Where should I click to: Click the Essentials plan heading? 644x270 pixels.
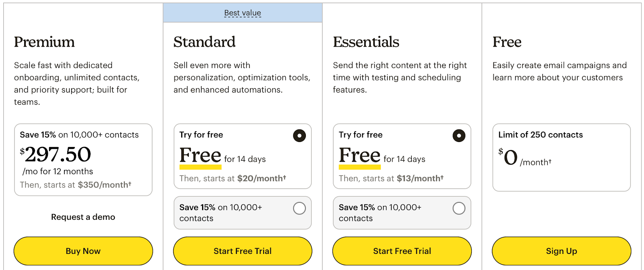click(x=366, y=42)
